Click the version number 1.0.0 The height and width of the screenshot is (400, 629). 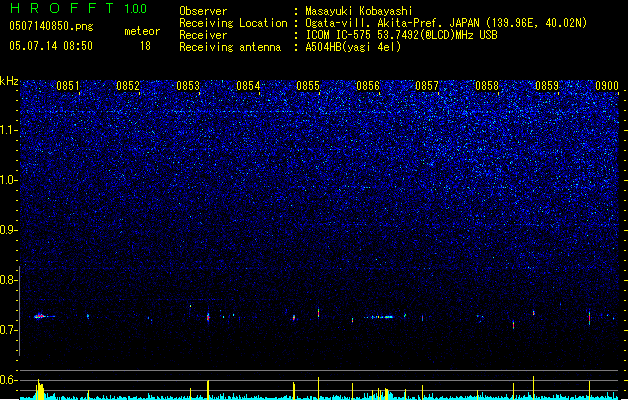click(136, 9)
